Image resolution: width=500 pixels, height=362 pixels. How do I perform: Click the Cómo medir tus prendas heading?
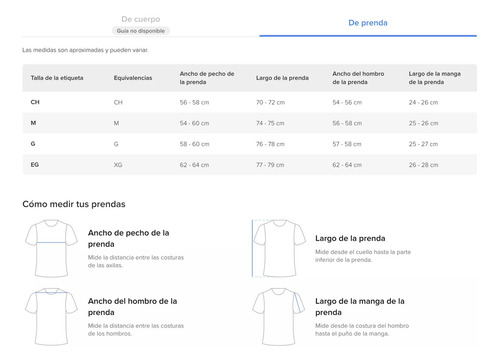point(74,204)
